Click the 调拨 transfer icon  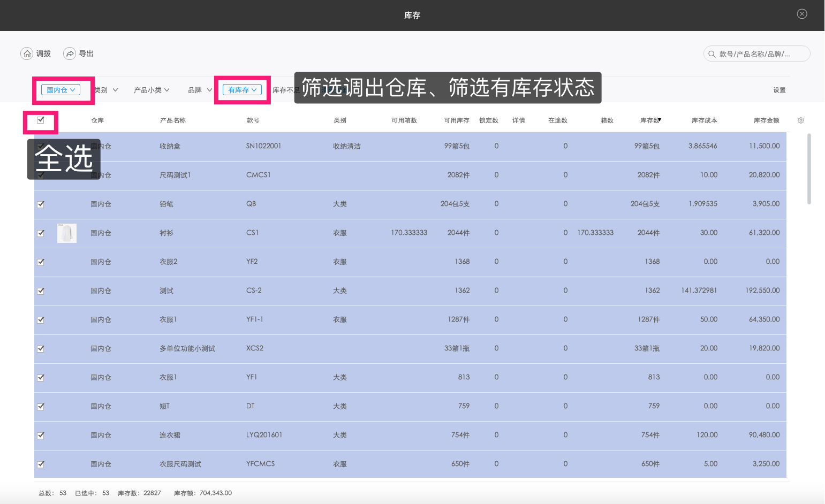coord(27,54)
